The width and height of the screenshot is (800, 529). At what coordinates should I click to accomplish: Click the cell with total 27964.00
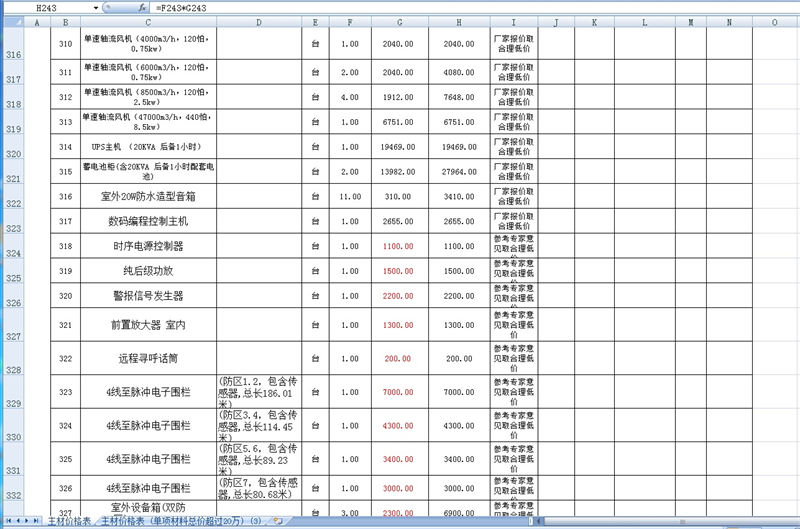tap(459, 172)
